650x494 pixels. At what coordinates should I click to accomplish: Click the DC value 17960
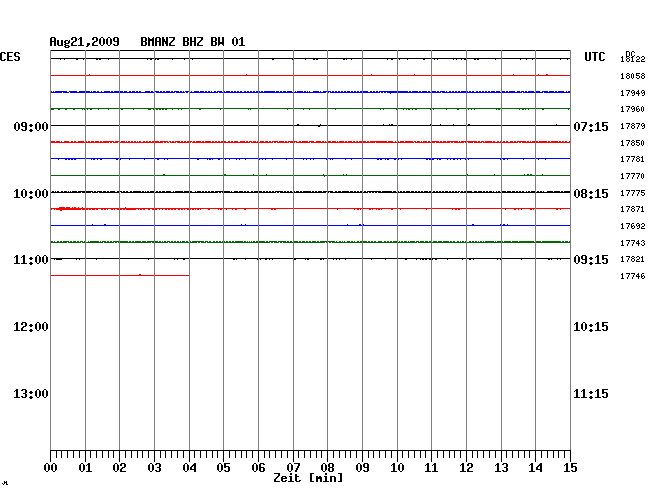633,109
